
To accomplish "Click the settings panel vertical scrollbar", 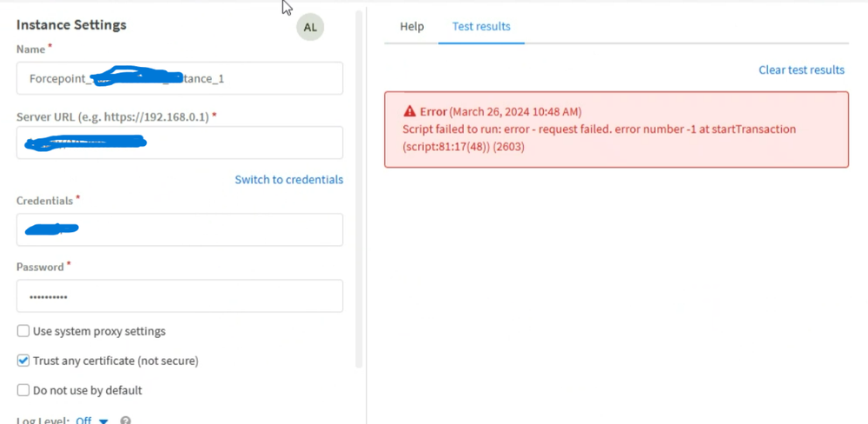I will tap(359, 189).
